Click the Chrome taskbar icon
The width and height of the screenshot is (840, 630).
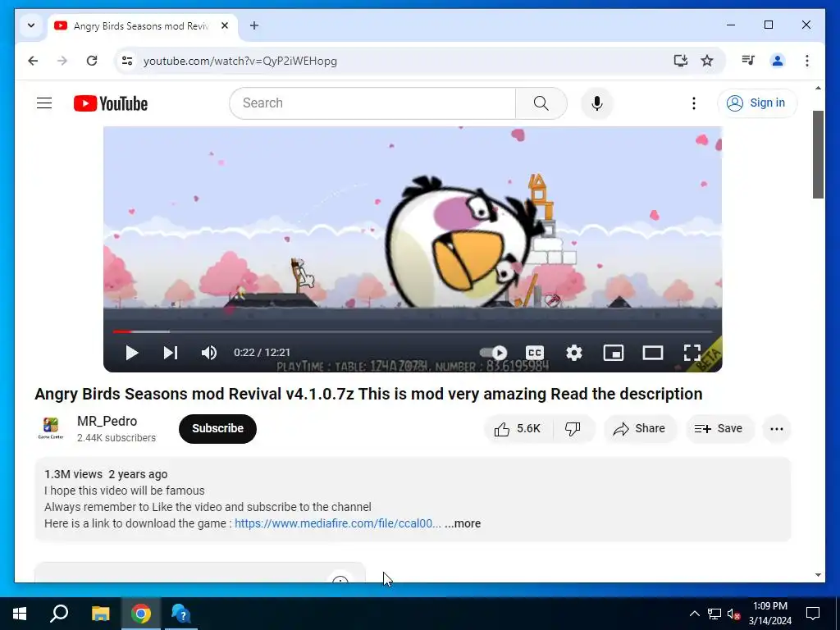coord(141,614)
